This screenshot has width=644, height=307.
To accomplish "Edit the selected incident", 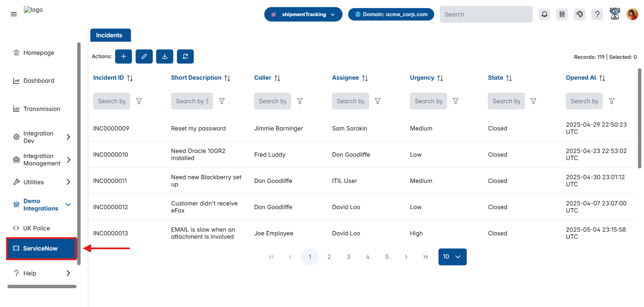I will (x=144, y=56).
